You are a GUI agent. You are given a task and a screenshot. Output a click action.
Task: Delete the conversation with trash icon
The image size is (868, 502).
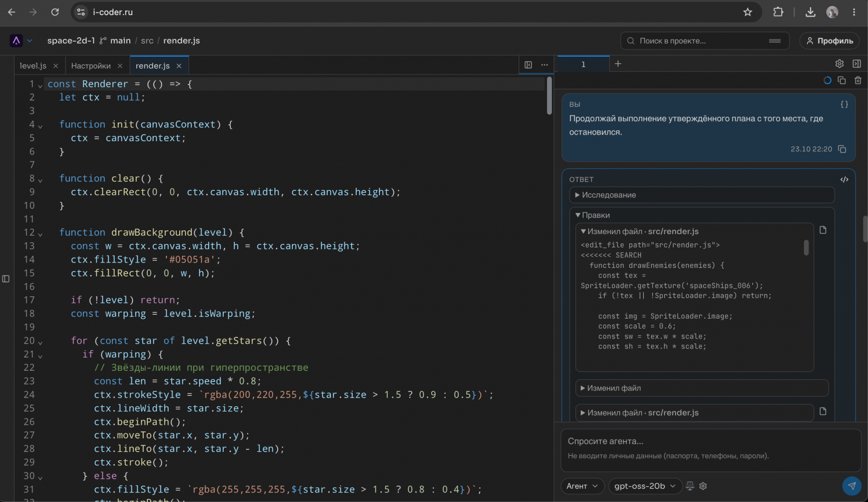click(858, 81)
